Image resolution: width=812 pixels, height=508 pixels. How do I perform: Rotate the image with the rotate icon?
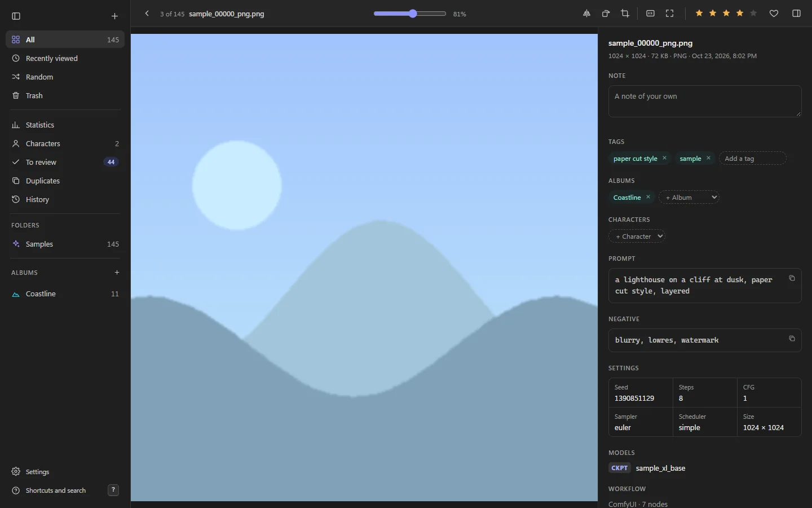tap(606, 14)
